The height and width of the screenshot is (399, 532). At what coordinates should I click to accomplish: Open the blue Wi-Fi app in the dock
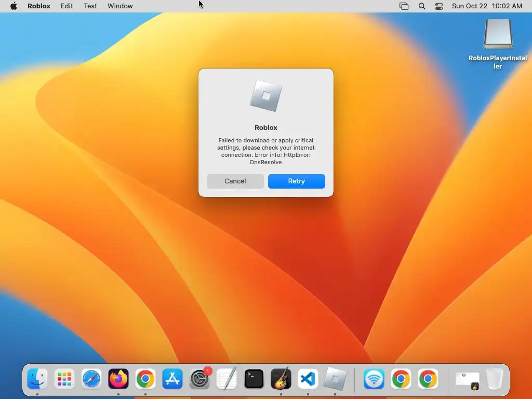click(x=374, y=379)
